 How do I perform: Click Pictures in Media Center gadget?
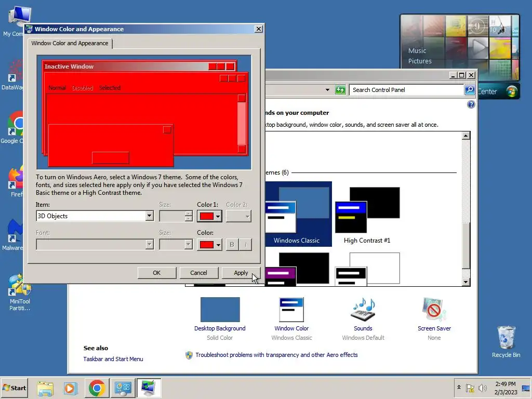click(x=420, y=61)
